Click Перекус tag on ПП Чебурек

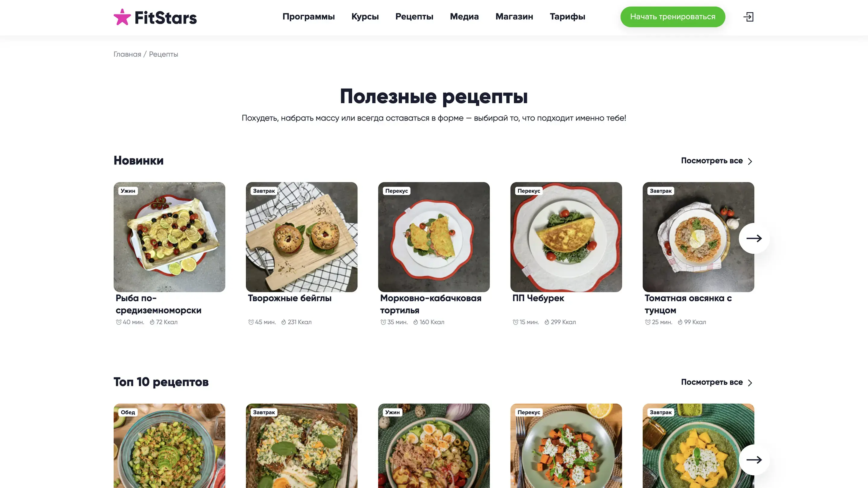click(529, 191)
